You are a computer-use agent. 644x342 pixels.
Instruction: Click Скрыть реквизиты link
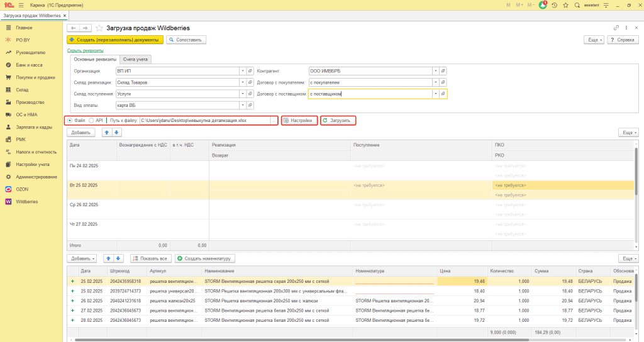86,50
